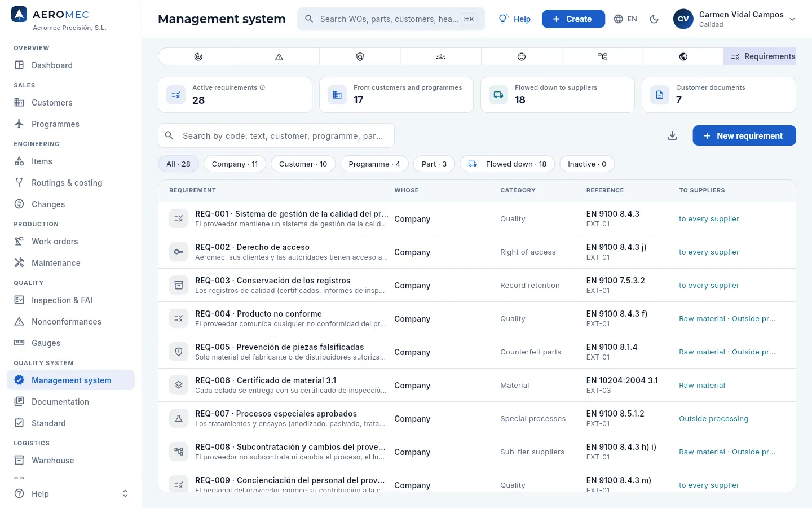
Task: Open Routings & costing
Action: point(70,183)
